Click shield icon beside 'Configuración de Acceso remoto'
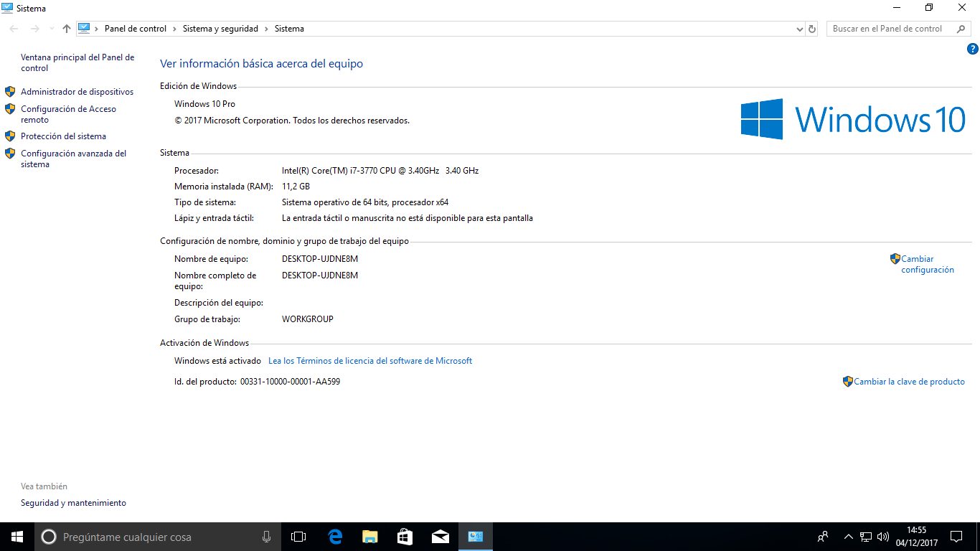This screenshot has width=980, height=551. 10,109
